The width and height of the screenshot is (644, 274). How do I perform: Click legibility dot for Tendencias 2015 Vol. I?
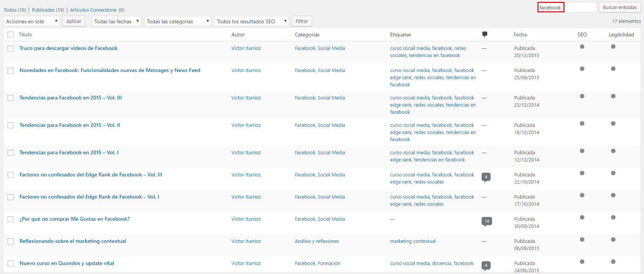[x=613, y=151]
